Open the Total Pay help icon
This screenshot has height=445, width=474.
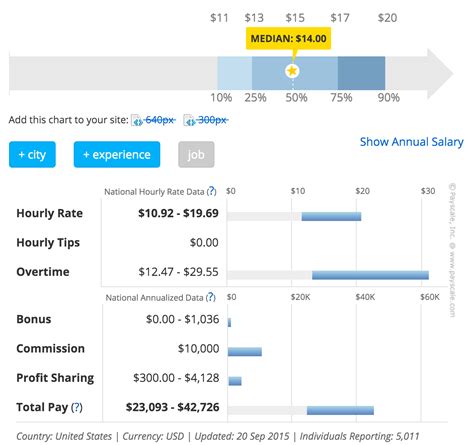77,407
